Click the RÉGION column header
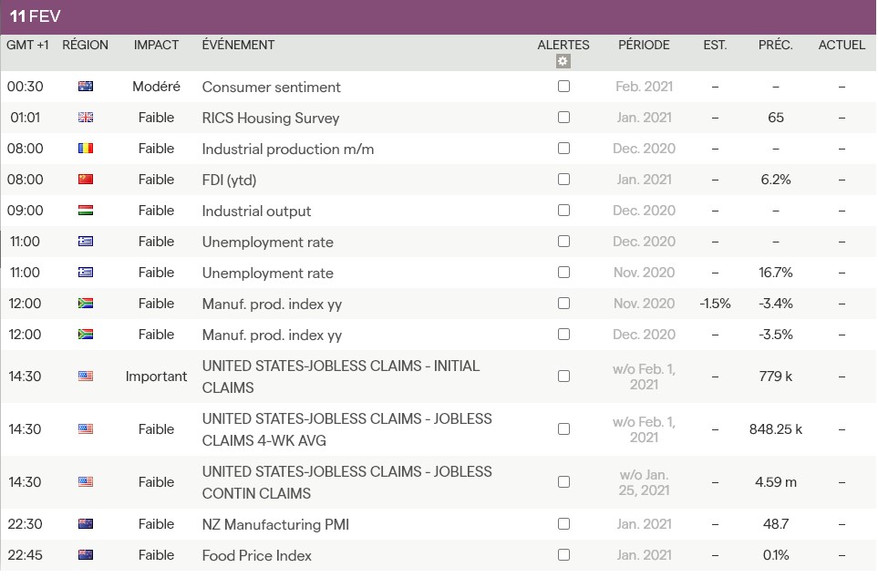878x588 pixels. [85, 45]
